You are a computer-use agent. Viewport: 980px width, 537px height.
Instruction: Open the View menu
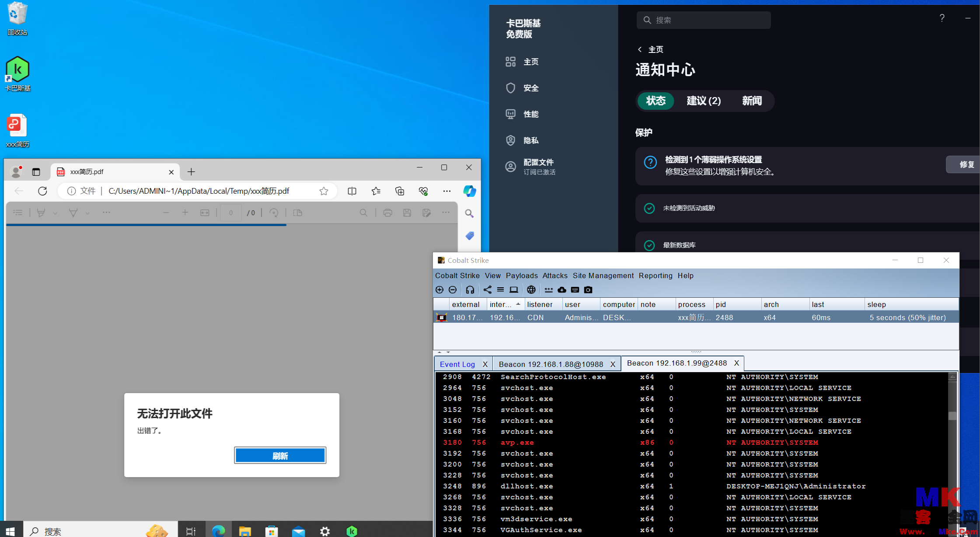click(492, 275)
